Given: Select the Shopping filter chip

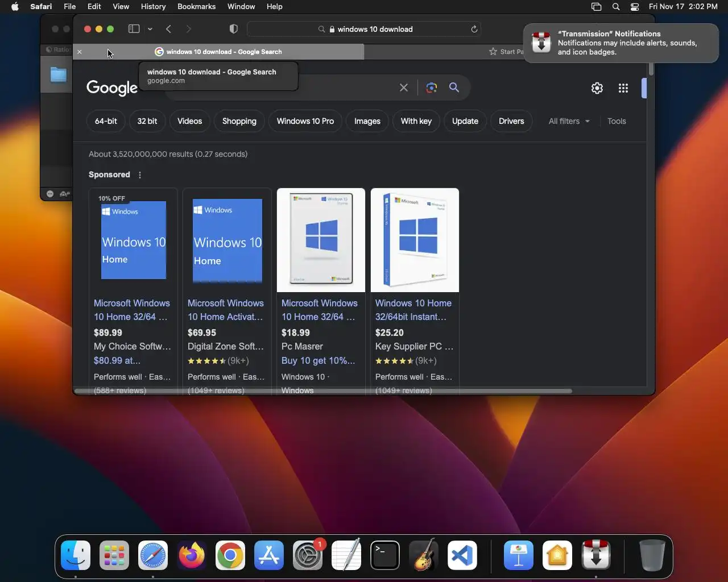Looking at the screenshot, I should (x=239, y=121).
